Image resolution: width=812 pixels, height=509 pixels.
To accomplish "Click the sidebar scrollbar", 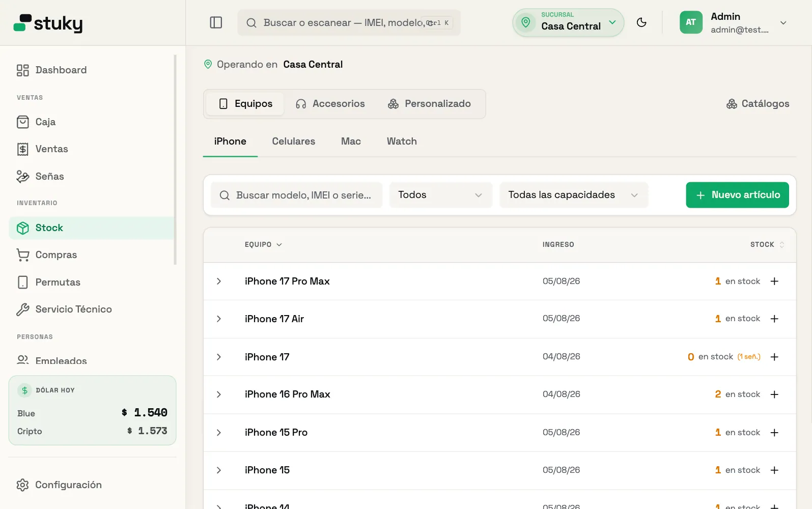I will 175,160.
